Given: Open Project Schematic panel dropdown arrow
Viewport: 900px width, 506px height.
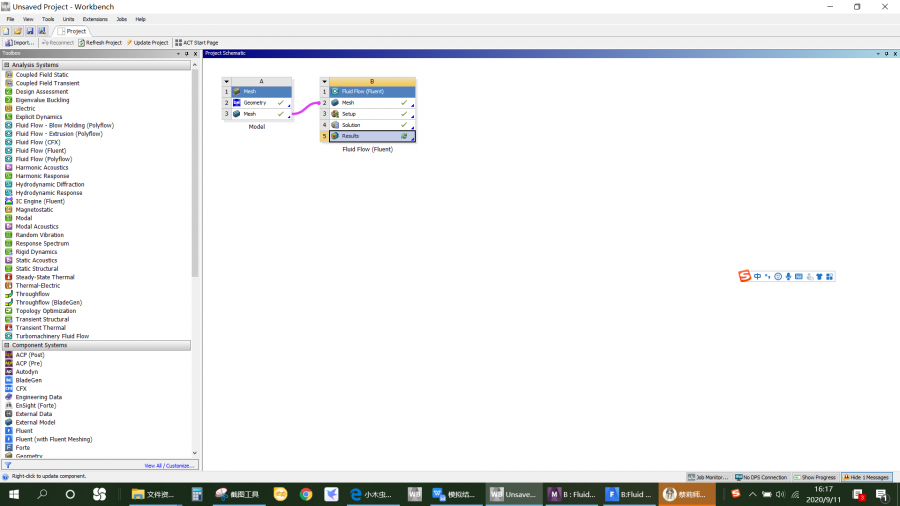Looking at the screenshot, I should click(878, 53).
